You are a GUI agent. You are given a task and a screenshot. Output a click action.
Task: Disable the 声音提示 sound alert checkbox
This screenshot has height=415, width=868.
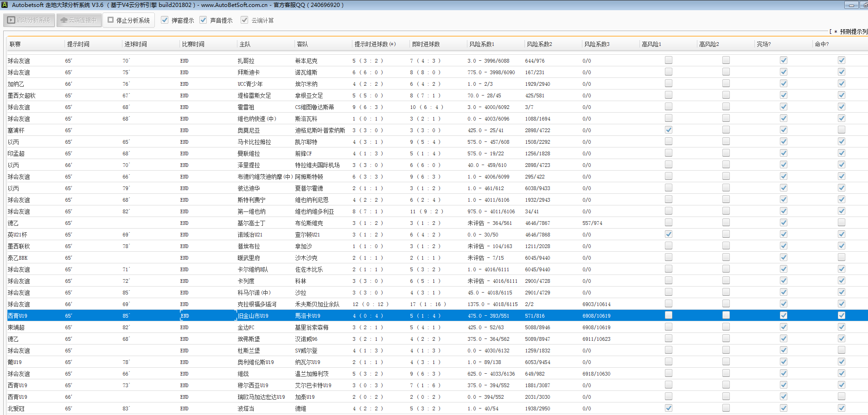point(203,20)
